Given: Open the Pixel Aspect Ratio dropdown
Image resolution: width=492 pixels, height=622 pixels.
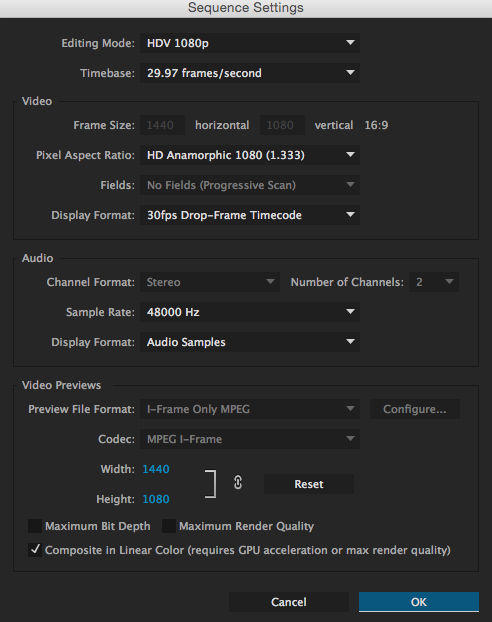Looking at the screenshot, I should coord(250,155).
